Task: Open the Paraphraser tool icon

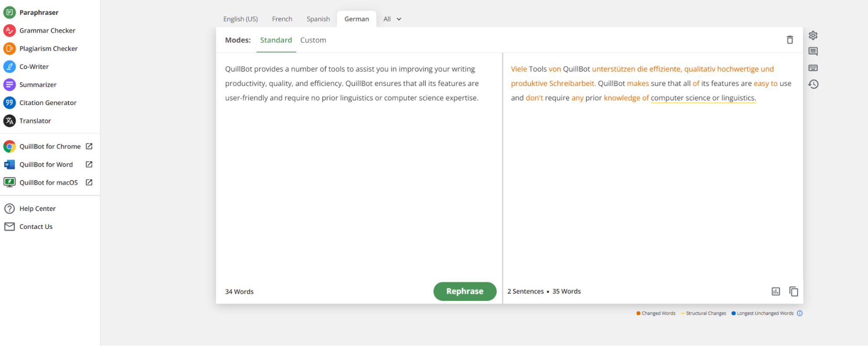Action: [10, 12]
